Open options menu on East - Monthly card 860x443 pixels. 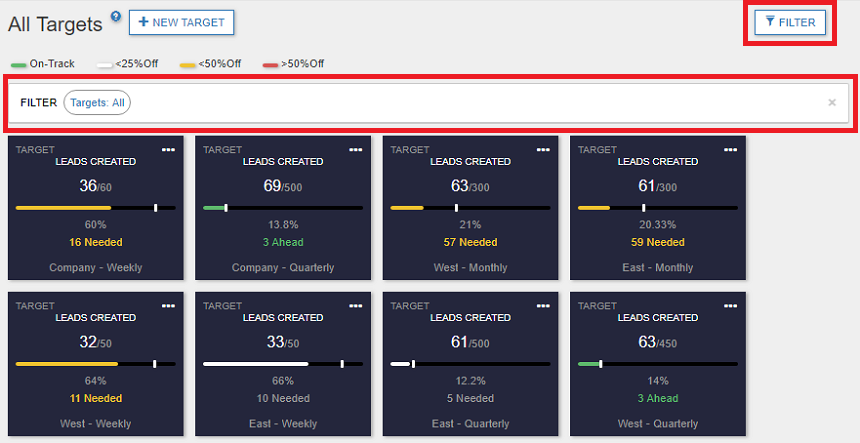pos(730,149)
